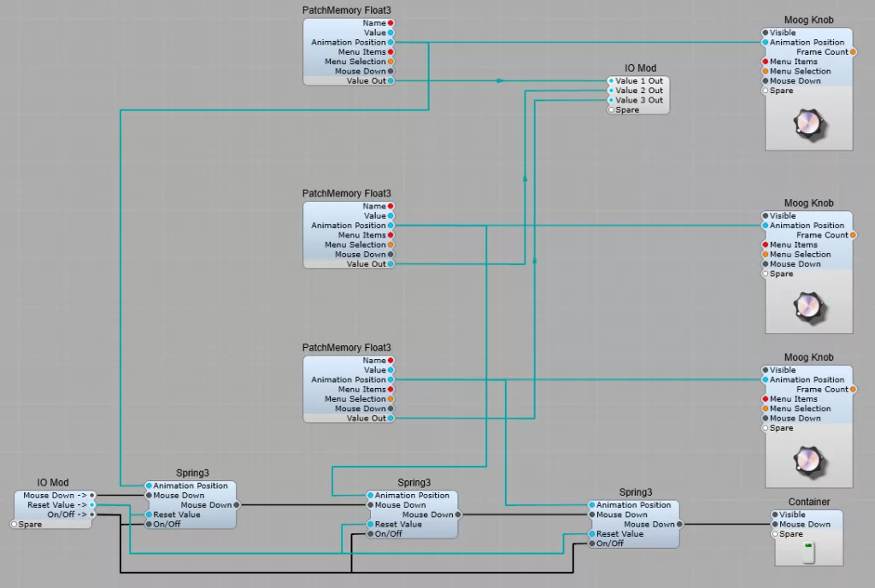
Task: Click the On/Off -> connector on IO Mod
Action: [x=92, y=514]
